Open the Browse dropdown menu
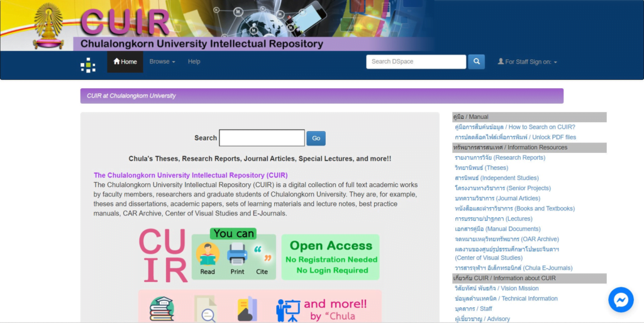 tap(162, 62)
